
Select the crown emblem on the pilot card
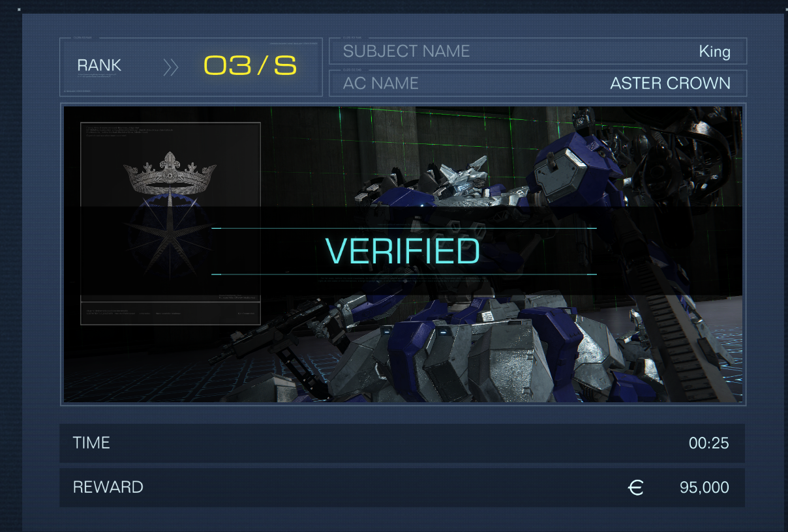pyautogui.click(x=169, y=172)
